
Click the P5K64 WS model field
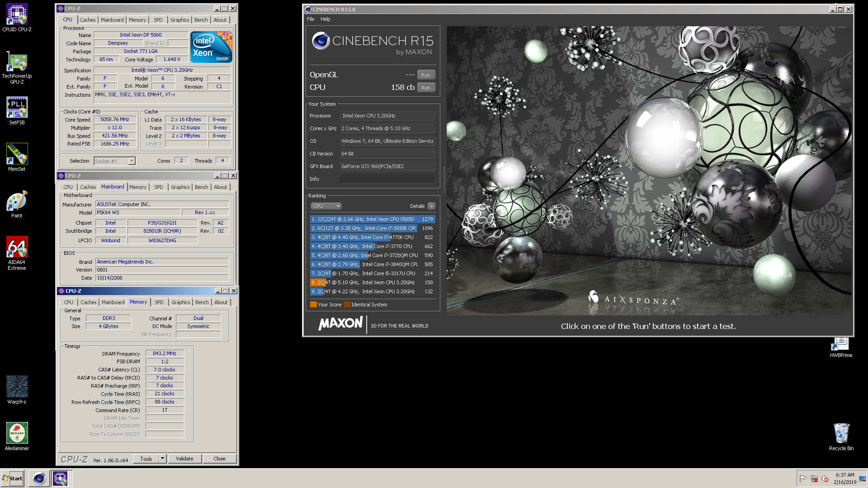coord(137,212)
